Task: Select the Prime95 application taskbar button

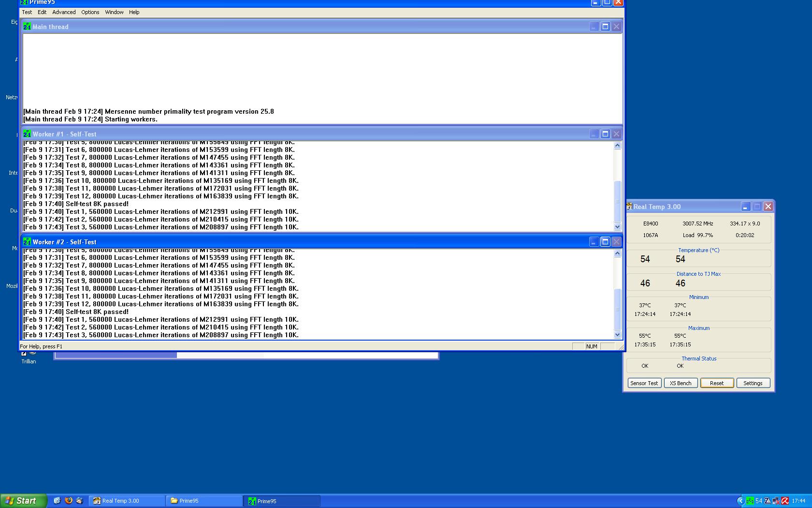Action: point(282,501)
